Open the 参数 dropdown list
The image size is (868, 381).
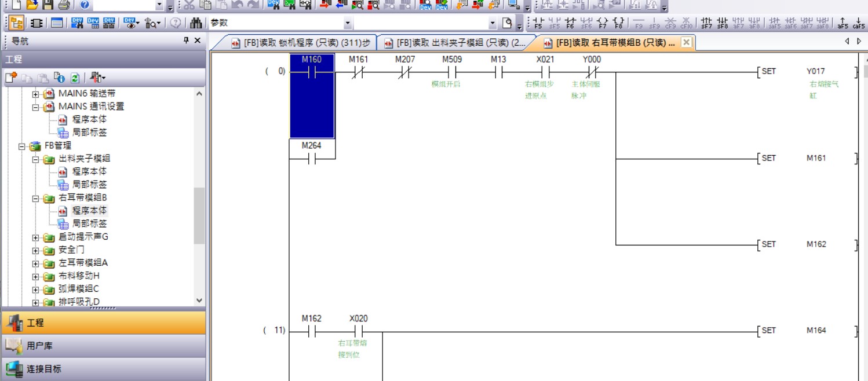point(348,23)
